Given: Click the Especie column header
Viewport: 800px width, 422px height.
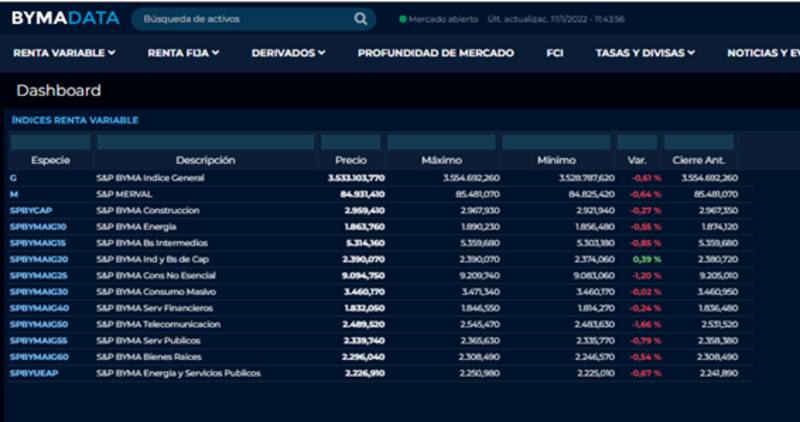Looking at the screenshot, I should pyautogui.click(x=50, y=160).
